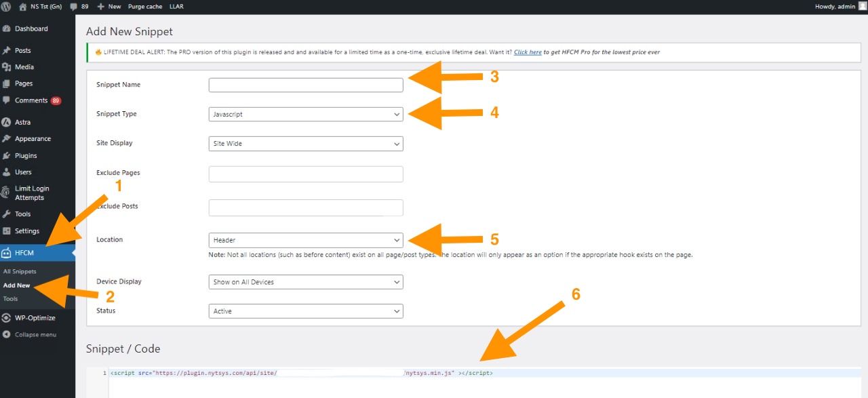868x398 pixels.
Task: Open All Snippets submenu item
Action: point(20,272)
